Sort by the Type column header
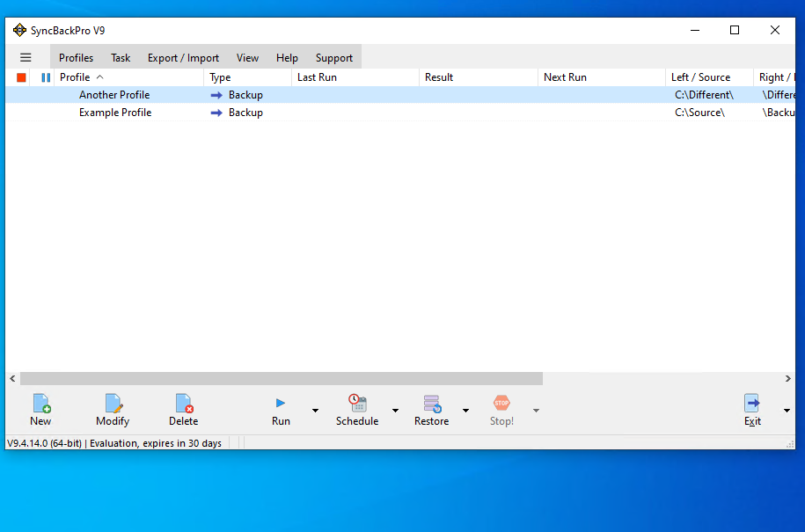805x532 pixels. (248, 77)
